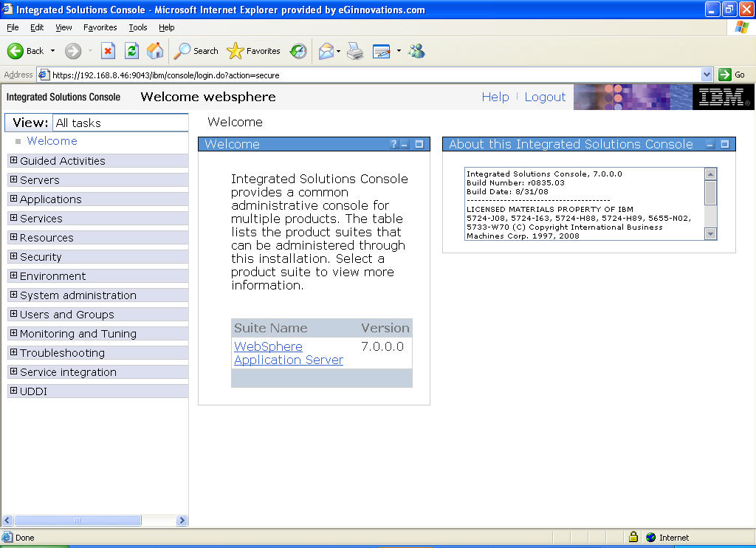
Task: Open the Help menu in menu bar
Action: tap(166, 27)
